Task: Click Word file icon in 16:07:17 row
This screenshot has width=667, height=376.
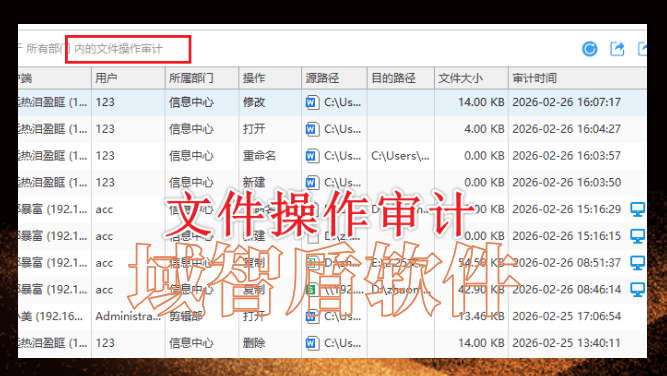Action: (312, 103)
